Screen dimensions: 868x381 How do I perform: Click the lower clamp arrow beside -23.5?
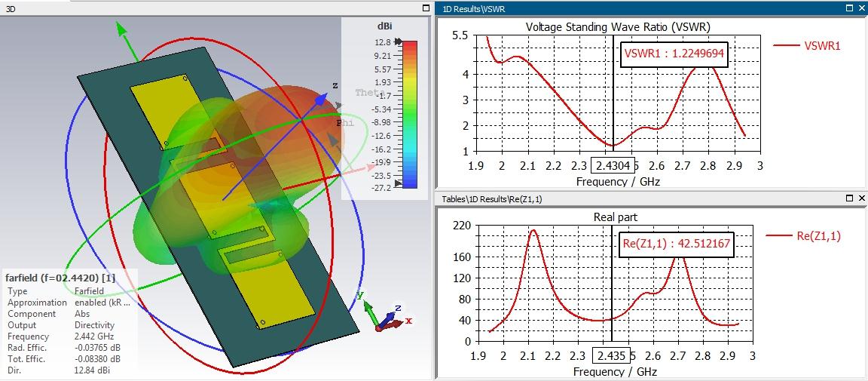[x=398, y=183]
